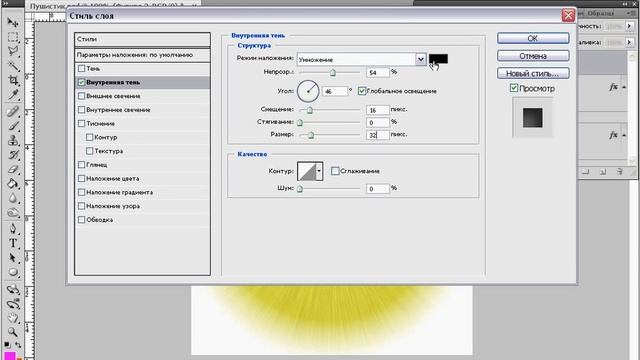Select the Paint Bucket tool
This screenshot has width=640, height=360.
coord(13,184)
